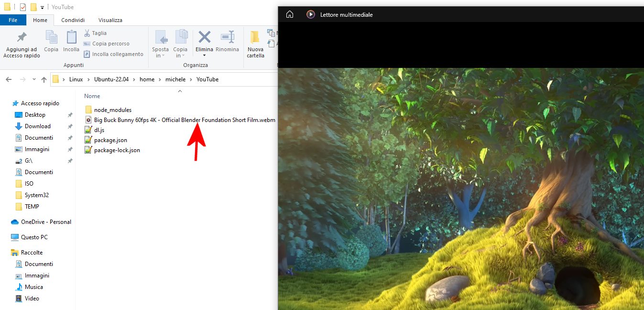Click the Elimina red X icon
Screen dimensions: 644x310
click(205, 37)
